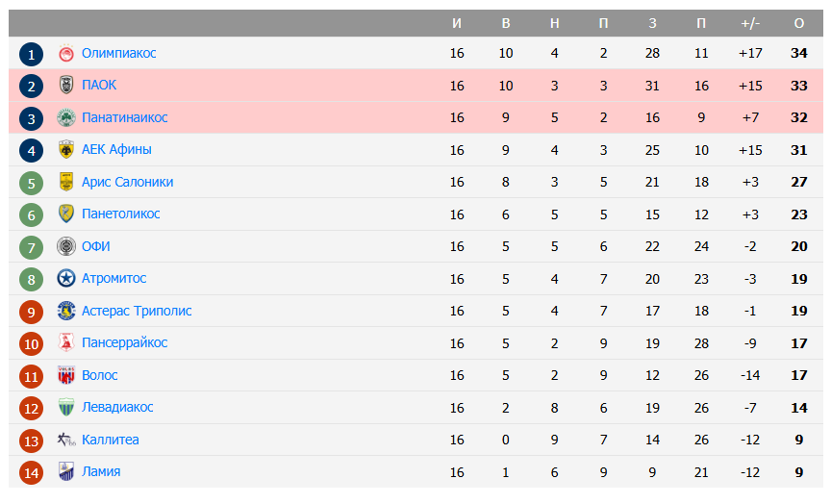Click the Волос red club badge
This screenshot has height=504, width=831.
coord(66,376)
